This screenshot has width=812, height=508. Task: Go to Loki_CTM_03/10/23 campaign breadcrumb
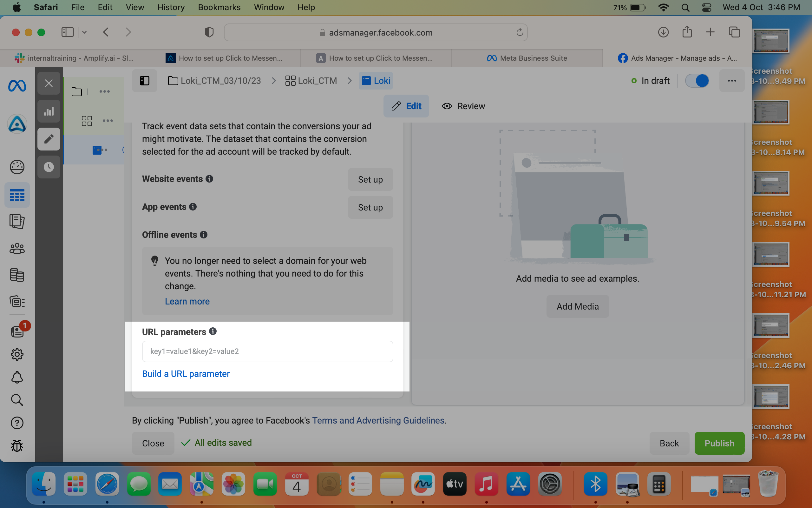coord(214,81)
